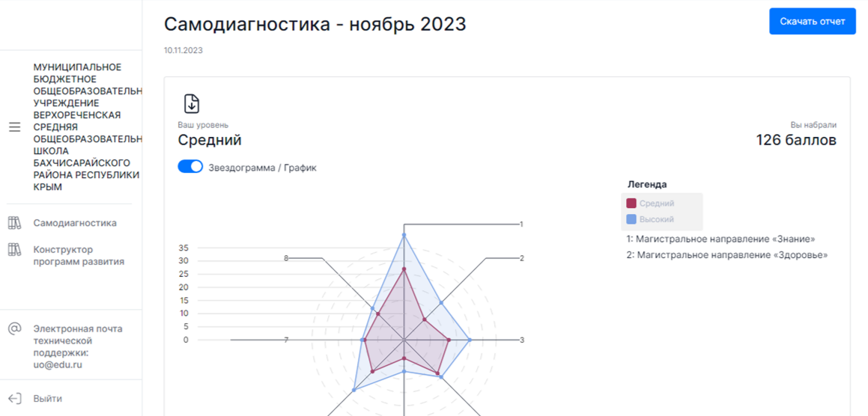Click the red Средний color swatch
The height and width of the screenshot is (416, 868).
[x=631, y=204]
